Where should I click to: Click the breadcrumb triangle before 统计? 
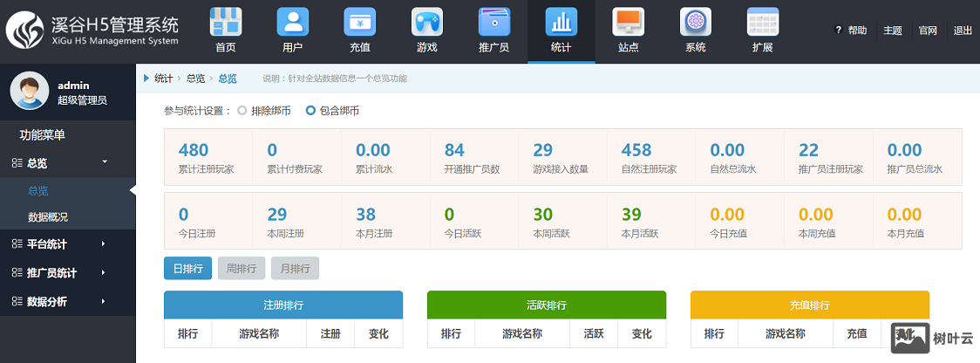coord(146,79)
